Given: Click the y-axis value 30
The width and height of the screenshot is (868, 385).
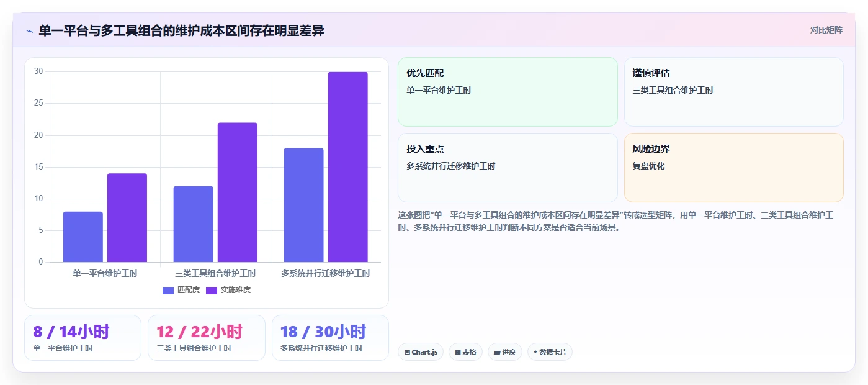Looking at the screenshot, I should click(38, 71).
